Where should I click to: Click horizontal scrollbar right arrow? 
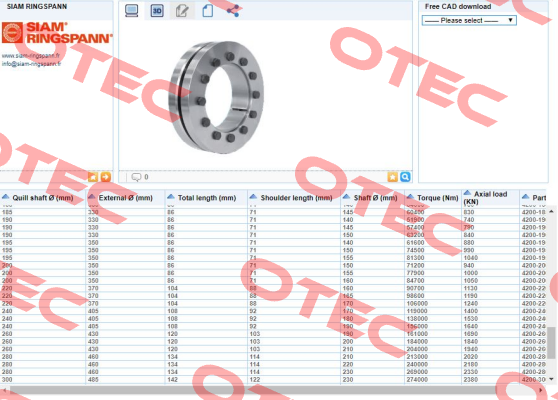click(541, 390)
